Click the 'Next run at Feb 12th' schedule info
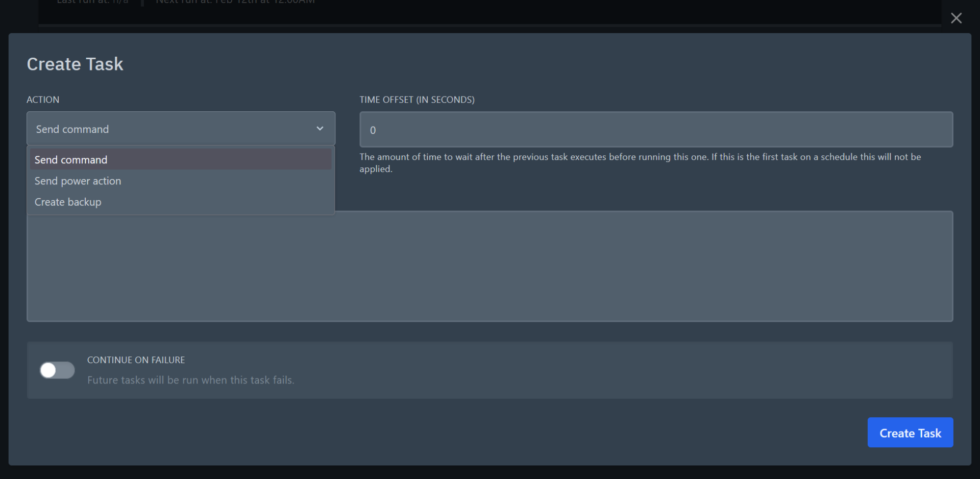This screenshot has height=479, width=980. pyautogui.click(x=235, y=2)
